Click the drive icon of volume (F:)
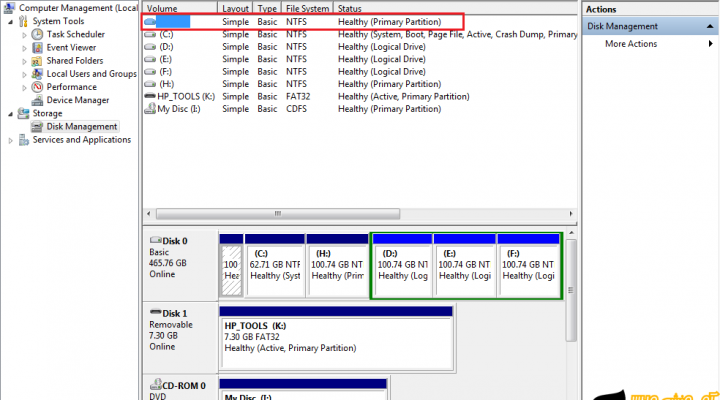 point(150,72)
